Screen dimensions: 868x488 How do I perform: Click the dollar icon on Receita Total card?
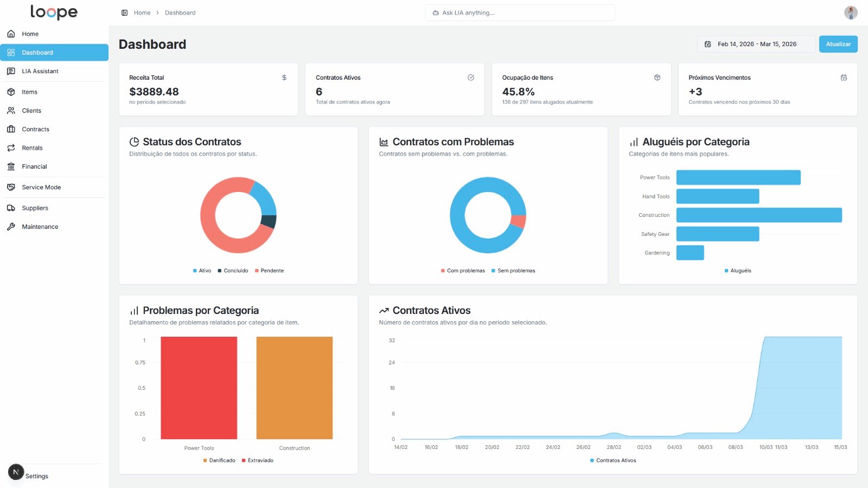pos(283,78)
